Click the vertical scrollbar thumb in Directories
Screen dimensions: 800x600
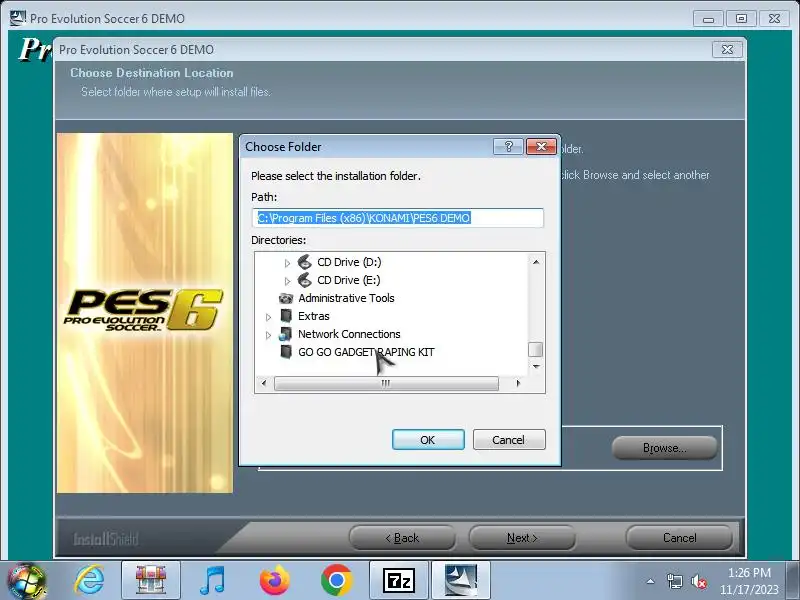[x=535, y=349]
